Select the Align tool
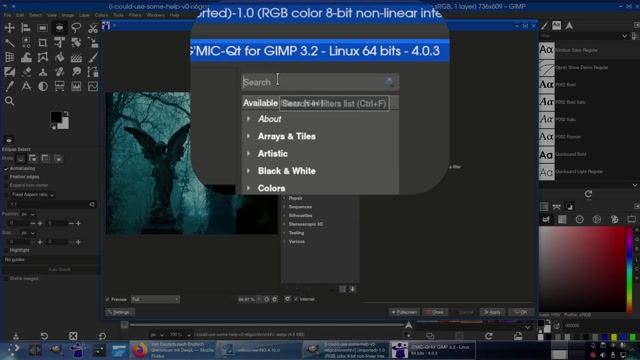The width and height of the screenshot is (640, 360). [26, 28]
